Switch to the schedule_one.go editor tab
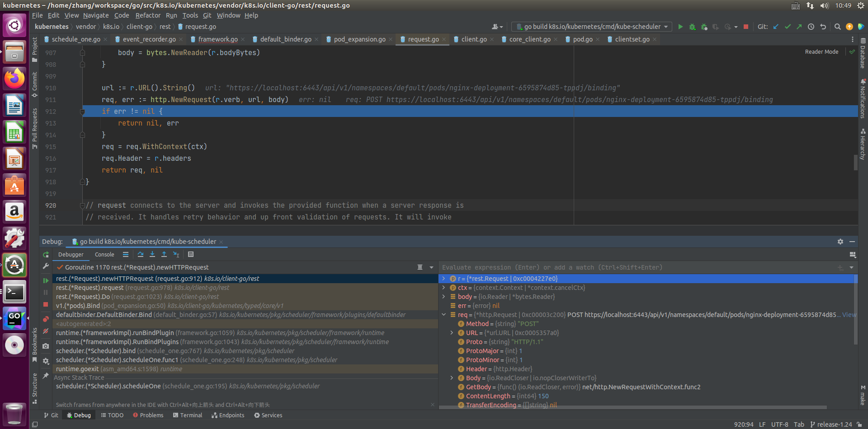This screenshot has height=429, width=868. point(75,39)
